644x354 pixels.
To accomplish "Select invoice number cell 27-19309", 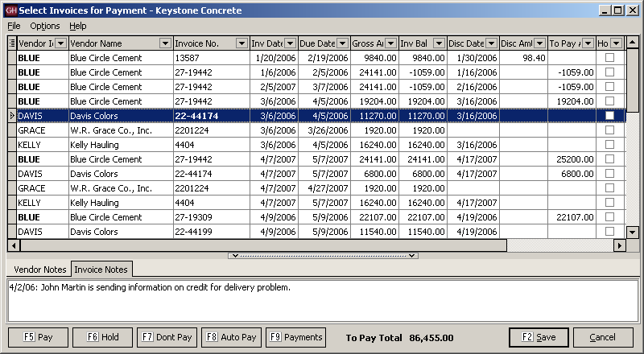I will point(212,217).
